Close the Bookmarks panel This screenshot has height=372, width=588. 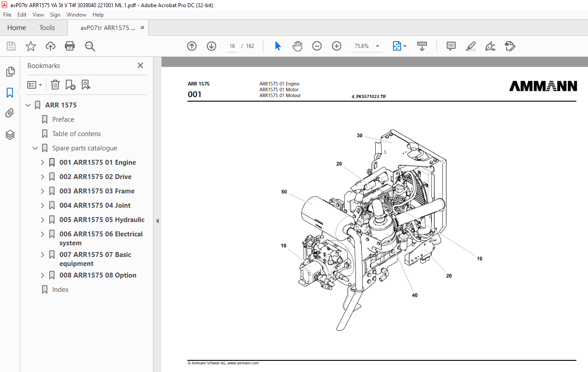(140, 65)
